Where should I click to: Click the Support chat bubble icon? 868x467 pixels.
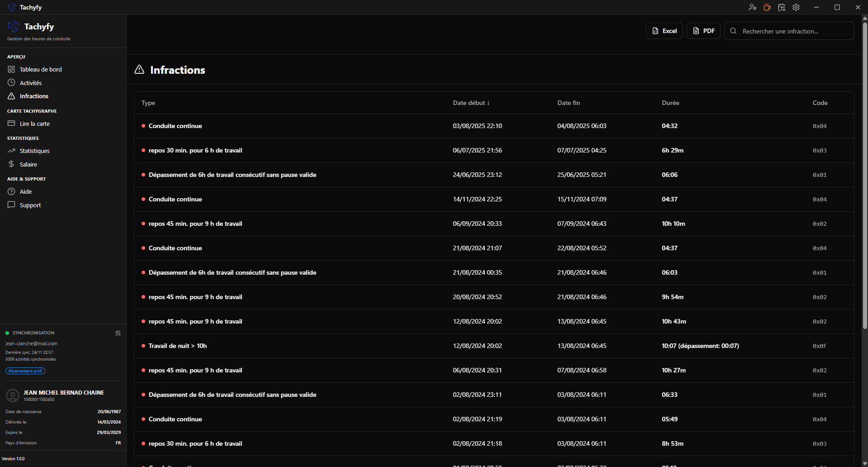pyautogui.click(x=11, y=205)
